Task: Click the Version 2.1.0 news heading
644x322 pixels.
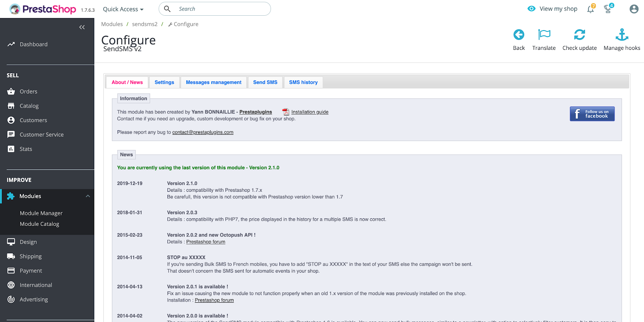Action: pos(182,183)
